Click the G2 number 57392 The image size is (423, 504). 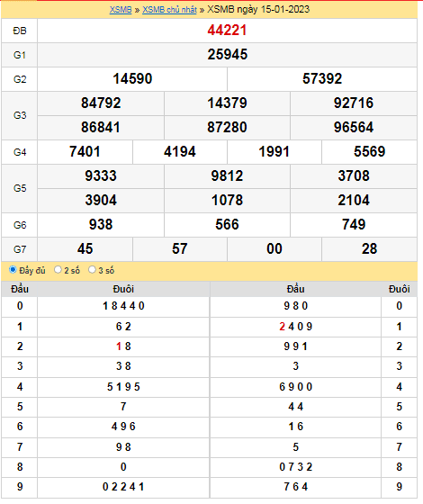tap(322, 79)
